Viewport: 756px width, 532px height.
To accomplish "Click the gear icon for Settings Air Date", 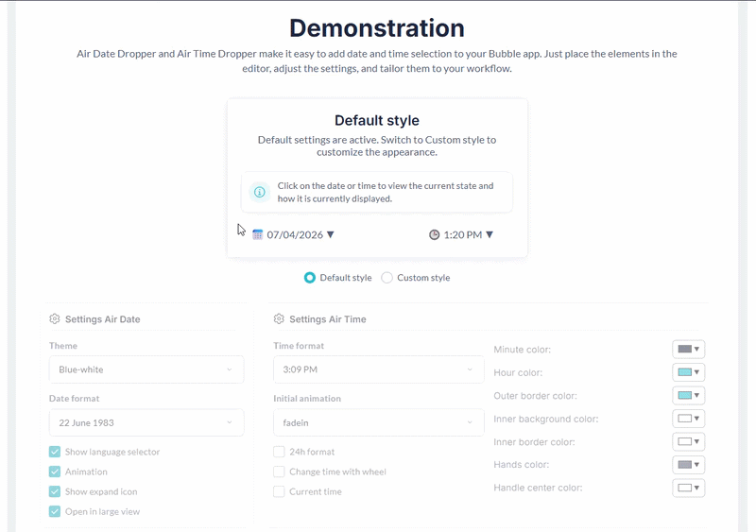I will coord(55,319).
